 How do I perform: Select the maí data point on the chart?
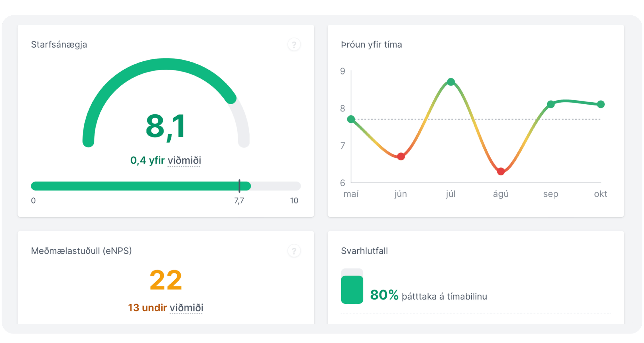tap(351, 119)
